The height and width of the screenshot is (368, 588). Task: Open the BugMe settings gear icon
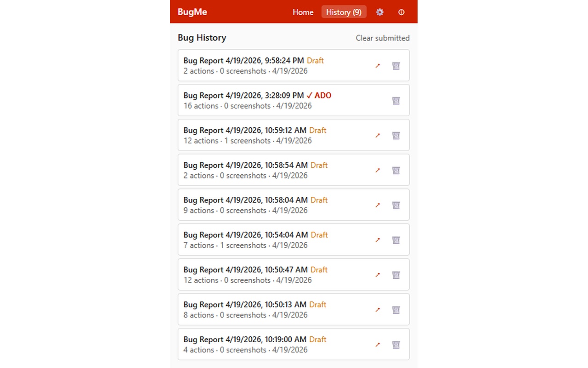[x=379, y=12]
